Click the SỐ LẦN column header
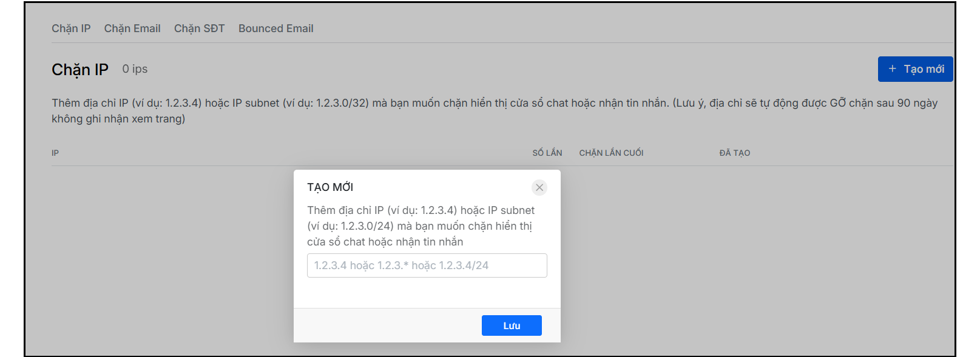980x357 pixels. (x=547, y=153)
